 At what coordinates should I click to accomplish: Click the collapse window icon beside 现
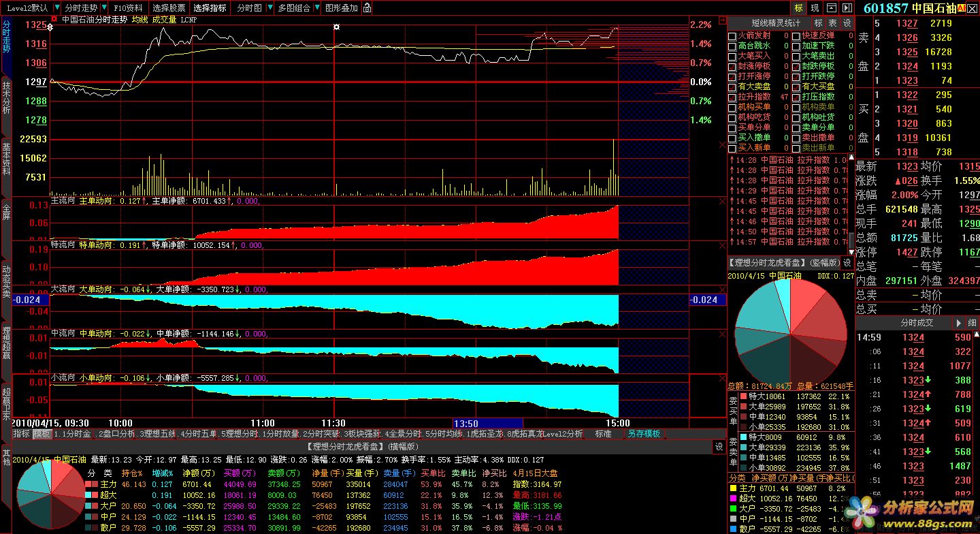pyautogui.click(x=832, y=7)
